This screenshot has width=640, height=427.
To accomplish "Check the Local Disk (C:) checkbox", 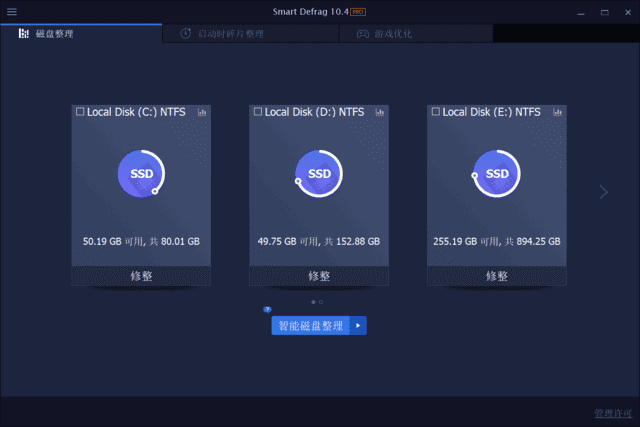I will tap(80, 112).
